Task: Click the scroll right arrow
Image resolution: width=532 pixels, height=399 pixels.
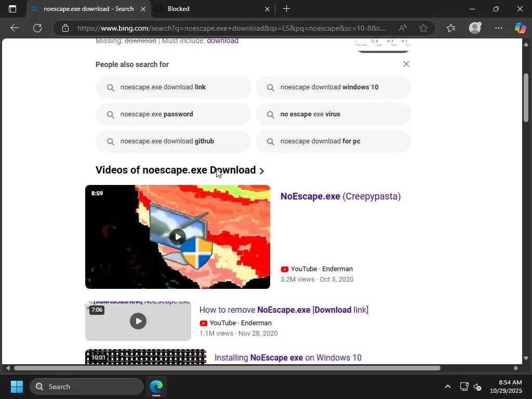Action: click(516, 368)
